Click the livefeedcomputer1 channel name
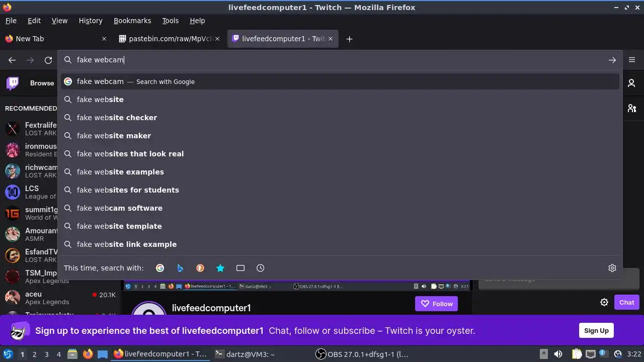644x362 pixels. [211, 308]
